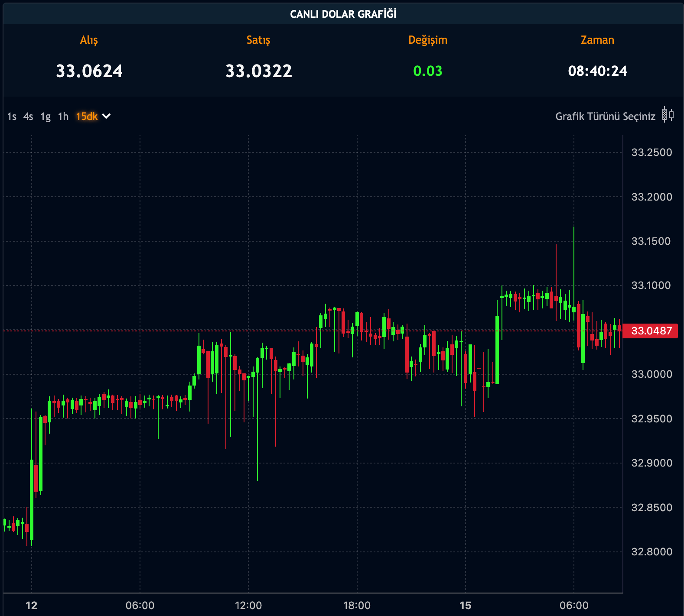Click the Değişim label
The height and width of the screenshot is (616, 684).
(428, 40)
